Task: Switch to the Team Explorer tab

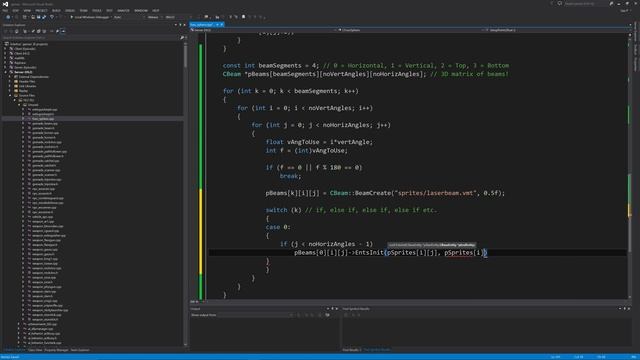Action: [x=80, y=350]
